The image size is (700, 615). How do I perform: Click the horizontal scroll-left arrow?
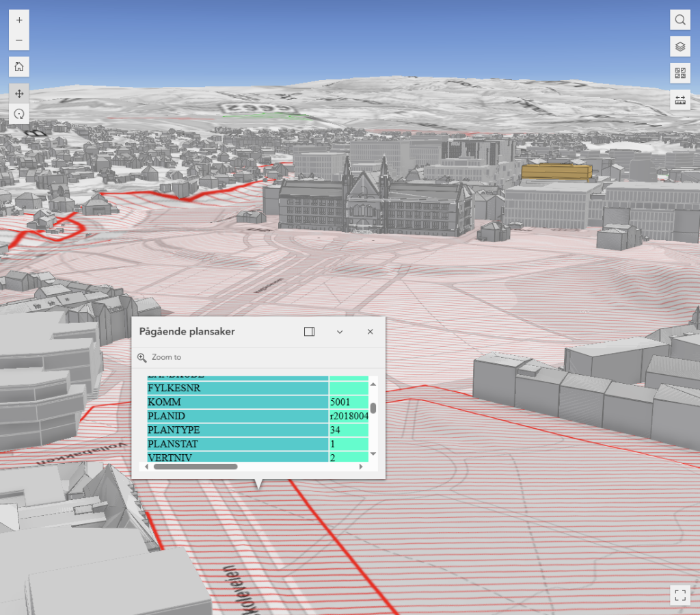146,467
